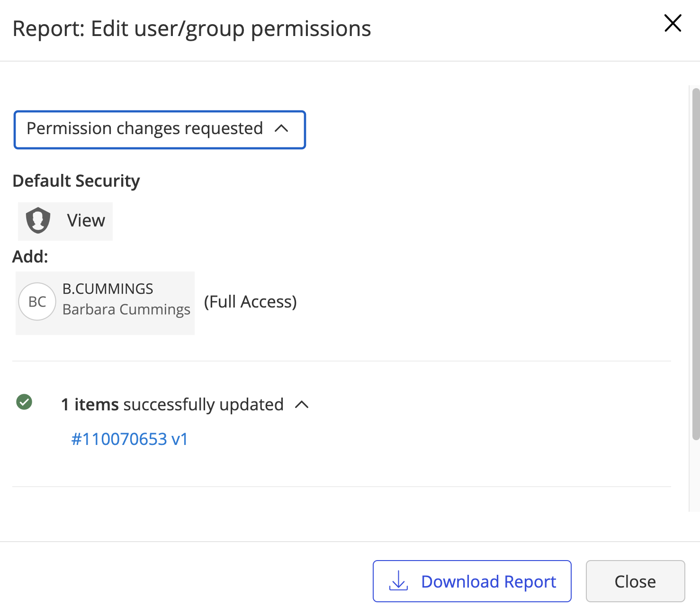
Task: Click the Download Report button
Action: pyautogui.click(x=472, y=581)
